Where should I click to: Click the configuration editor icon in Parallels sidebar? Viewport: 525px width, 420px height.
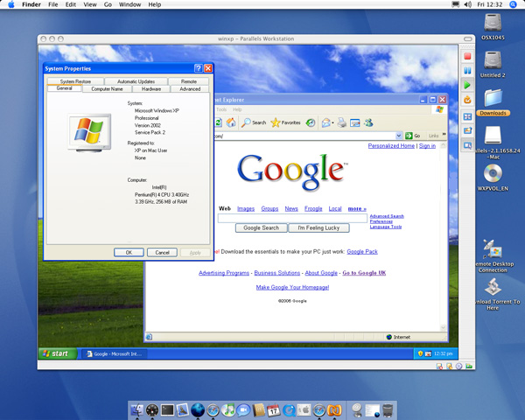coord(467,130)
